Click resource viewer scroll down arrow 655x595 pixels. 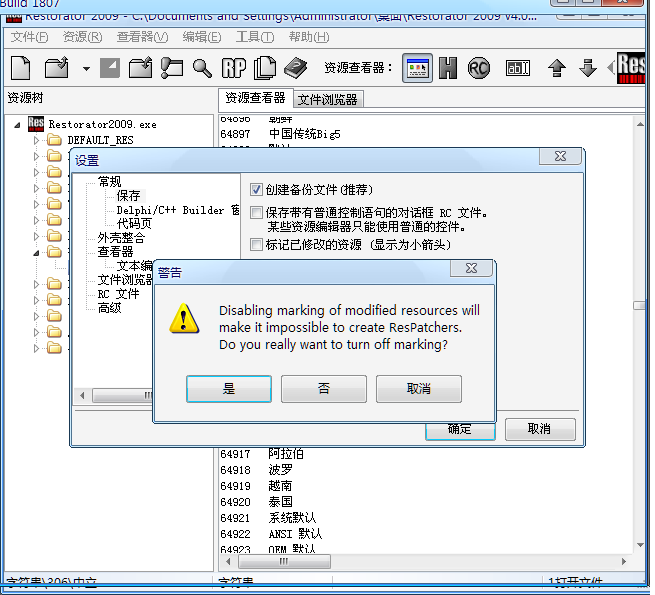(640, 545)
